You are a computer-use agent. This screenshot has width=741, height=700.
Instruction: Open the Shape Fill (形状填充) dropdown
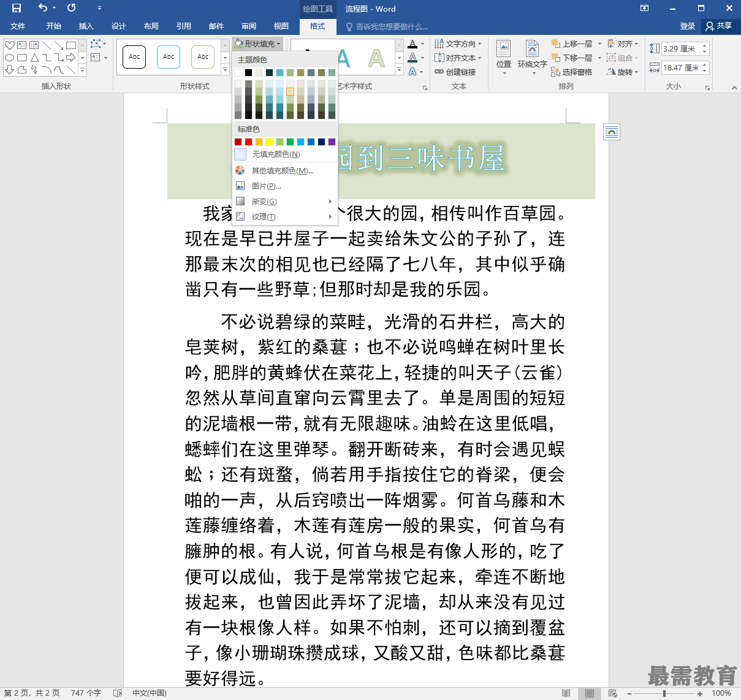click(x=257, y=44)
